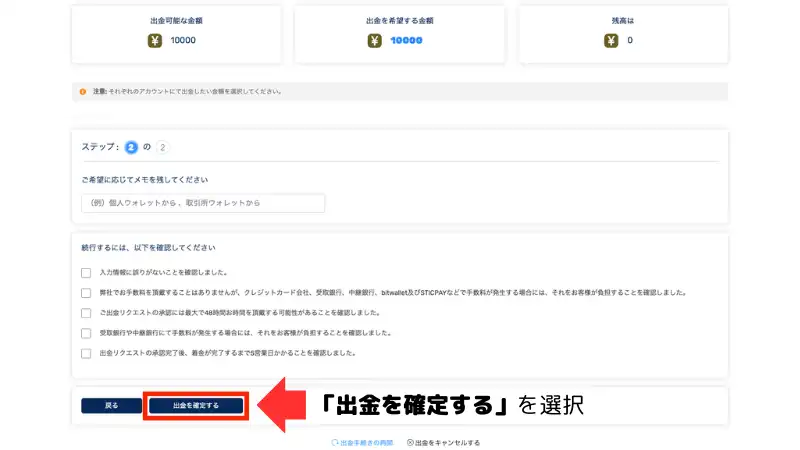
Task: Click the X icon beside 出金をキャンセルする
Action: click(x=410, y=442)
